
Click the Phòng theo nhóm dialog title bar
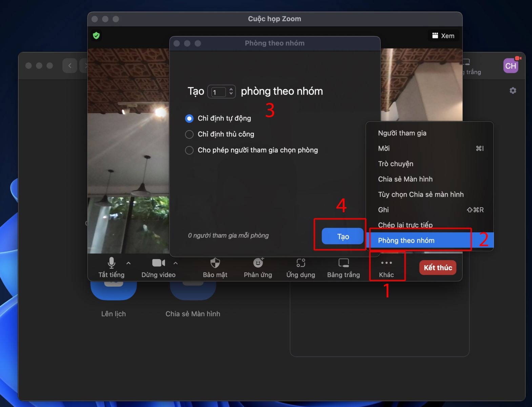[275, 43]
